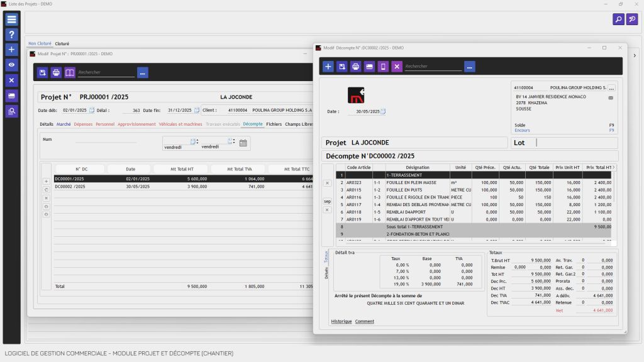Open date picker next to 30/05/2025

click(383, 111)
